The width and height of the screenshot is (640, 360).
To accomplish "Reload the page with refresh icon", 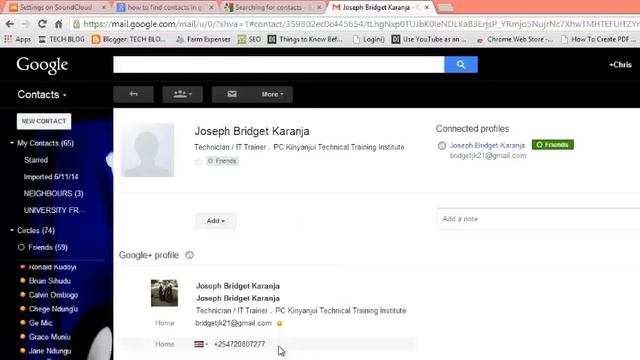I will 42,24.
